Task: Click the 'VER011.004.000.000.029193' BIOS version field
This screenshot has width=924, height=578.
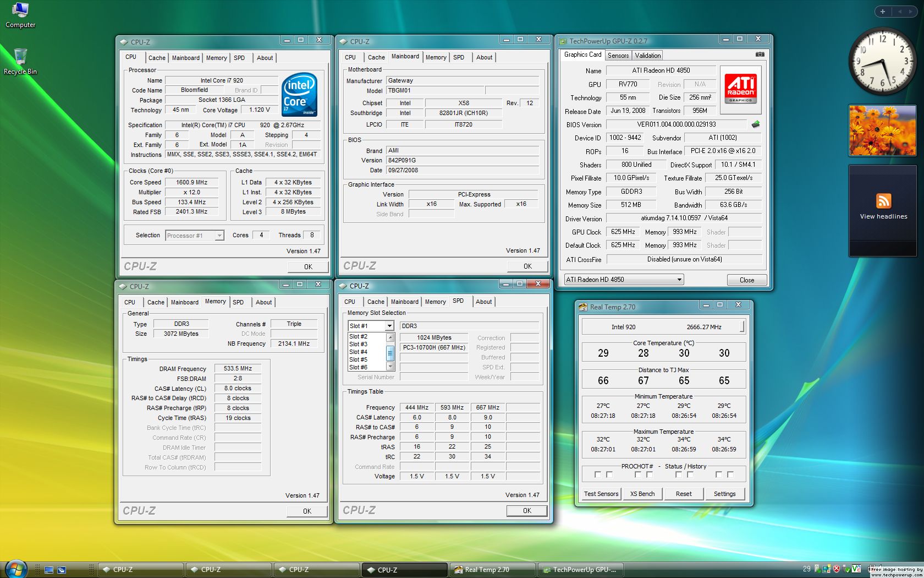Action: 676,124
